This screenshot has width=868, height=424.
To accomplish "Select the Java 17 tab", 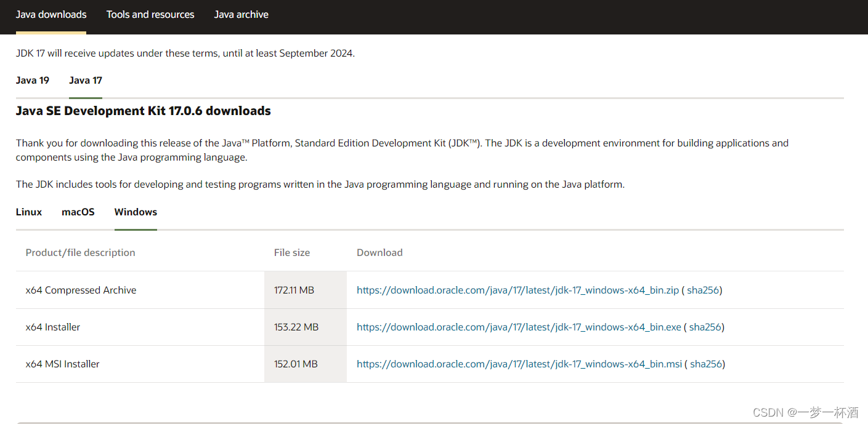I will coord(86,81).
